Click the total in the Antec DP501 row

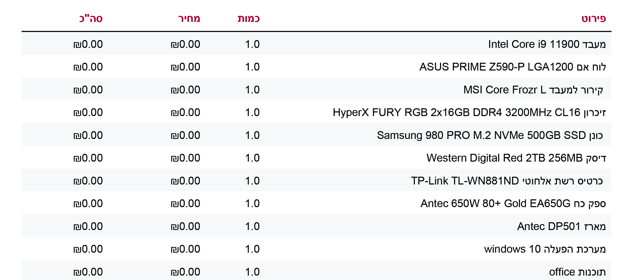pos(88,226)
